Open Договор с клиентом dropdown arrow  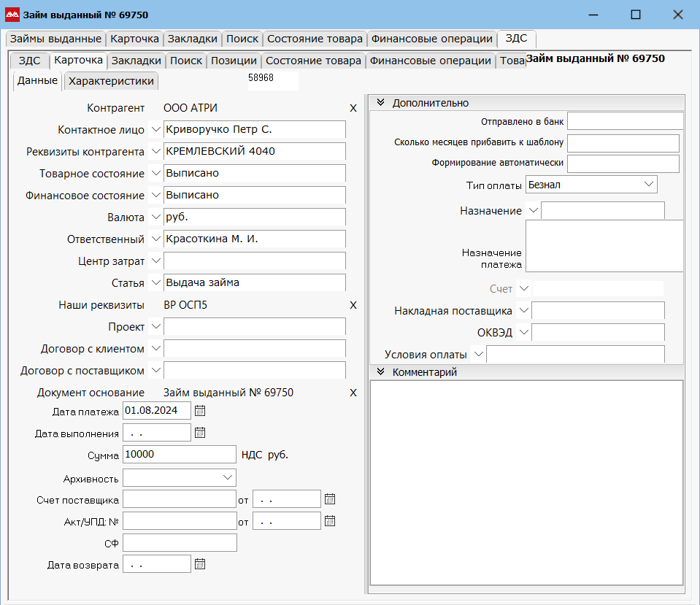pos(155,348)
